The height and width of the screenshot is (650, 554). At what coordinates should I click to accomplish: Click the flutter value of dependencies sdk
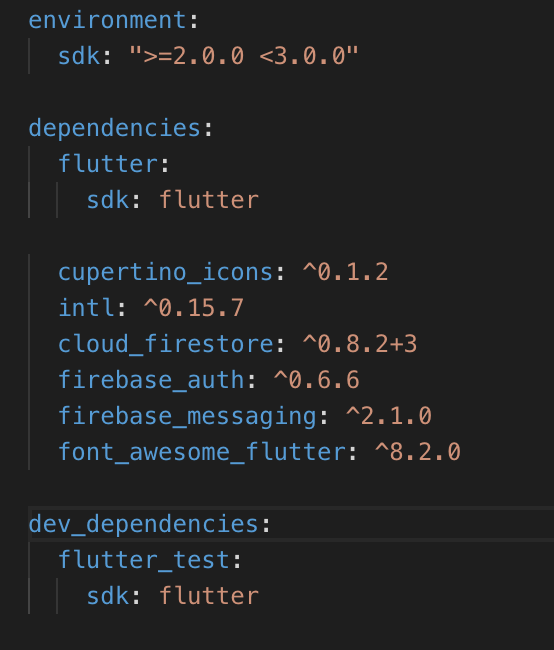point(209,200)
